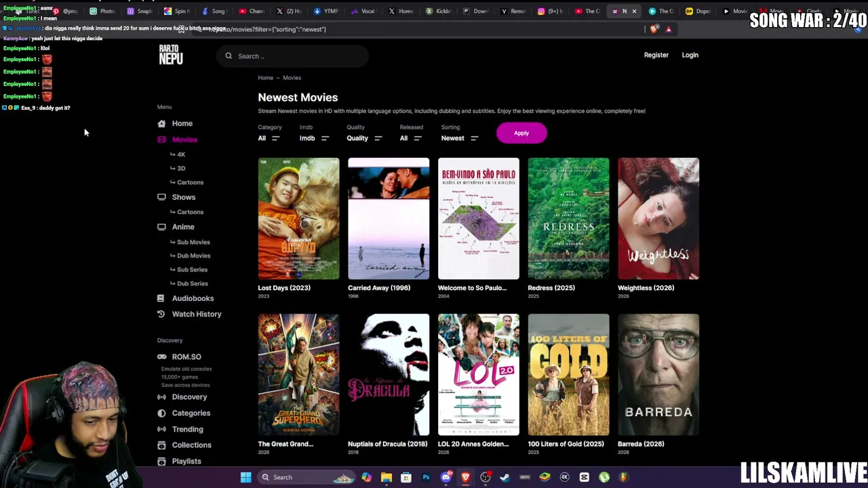The height and width of the screenshot is (488, 868).
Task: Select Anime in the sidebar menu
Action: tap(183, 227)
